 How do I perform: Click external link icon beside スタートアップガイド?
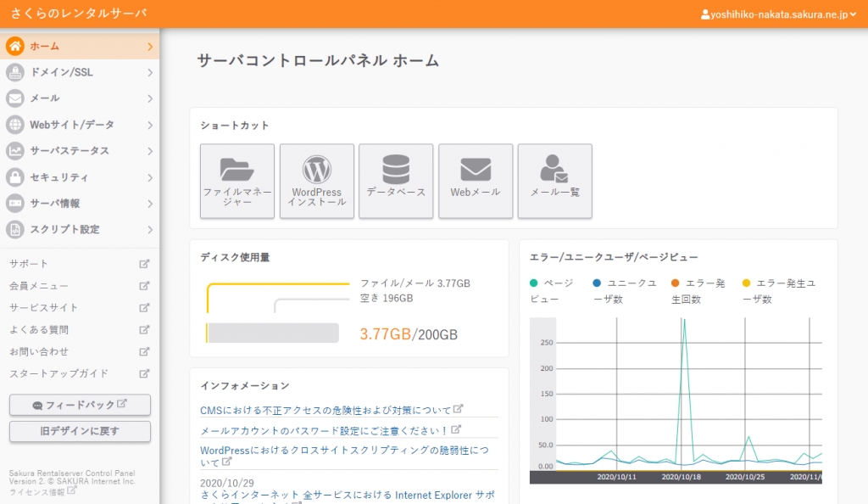pyautogui.click(x=144, y=373)
